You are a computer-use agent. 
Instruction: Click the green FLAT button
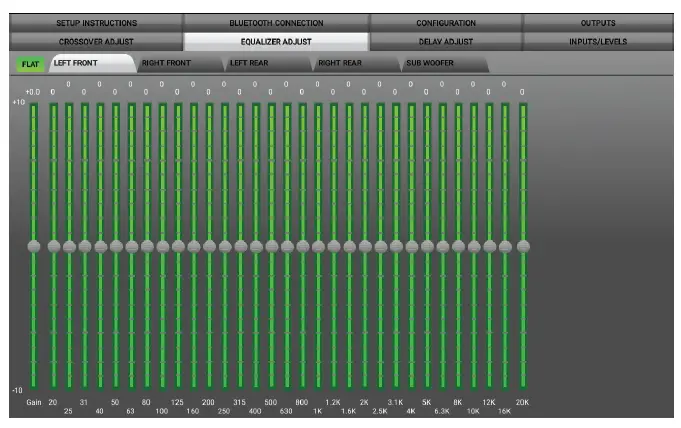30,64
